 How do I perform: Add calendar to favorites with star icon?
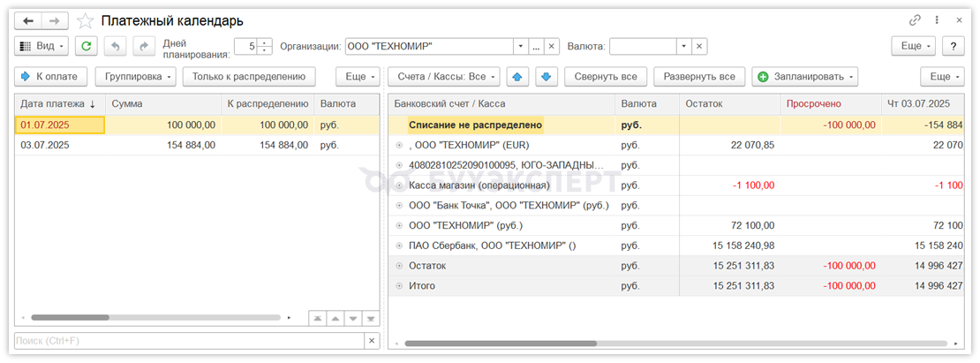click(86, 20)
